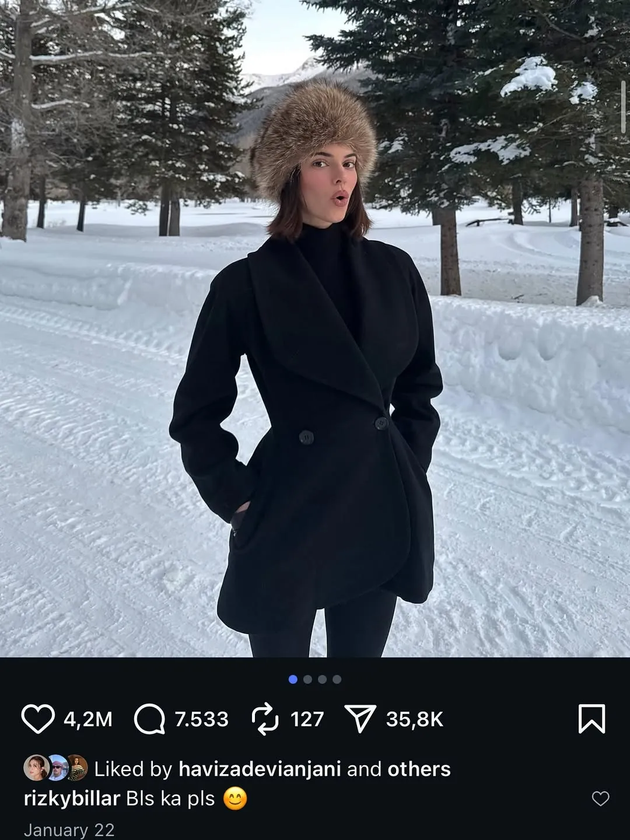Tap the repost arrows icon
The image size is (630, 840).
[x=265, y=719]
